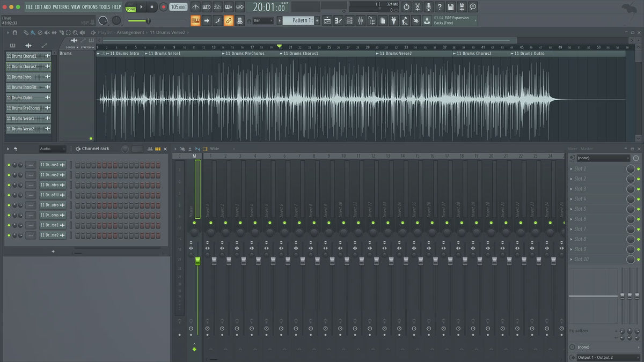The width and height of the screenshot is (644, 362).
Task: Add a channel with plus button
Action: pos(53,251)
